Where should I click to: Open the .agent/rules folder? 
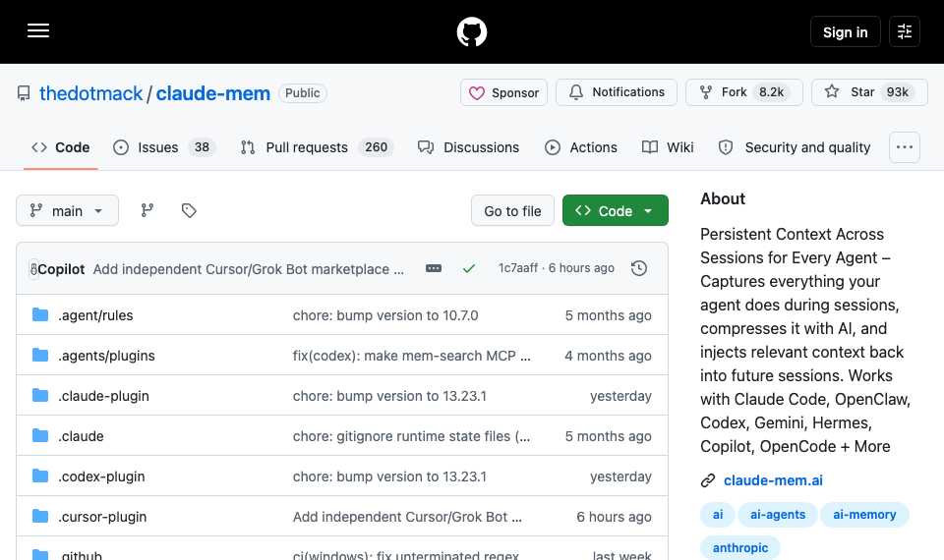(95, 315)
